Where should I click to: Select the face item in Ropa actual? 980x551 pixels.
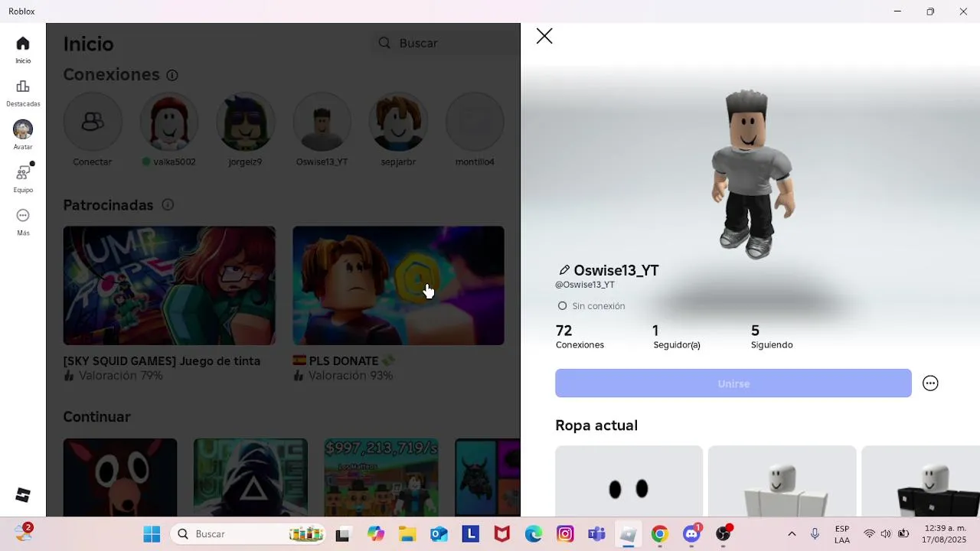pyautogui.click(x=629, y=481)
